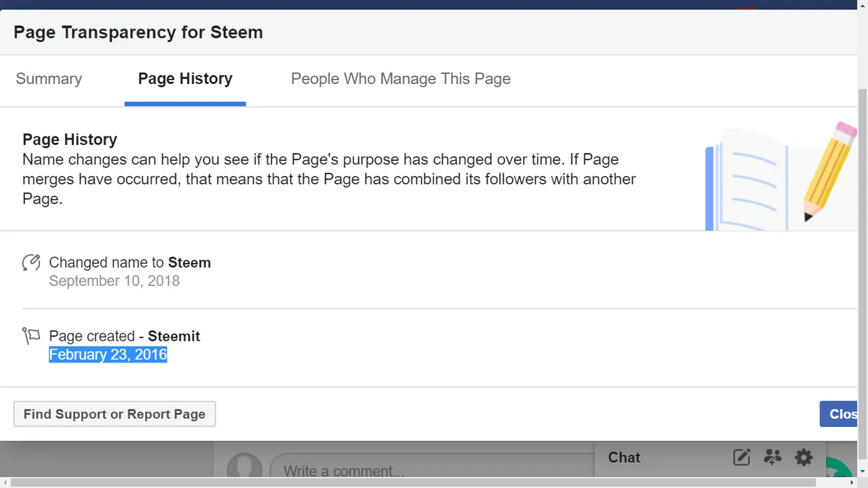Click Find Support or Report Page button
The height and width of the screenshot is (488, 868).
point(115,414)
